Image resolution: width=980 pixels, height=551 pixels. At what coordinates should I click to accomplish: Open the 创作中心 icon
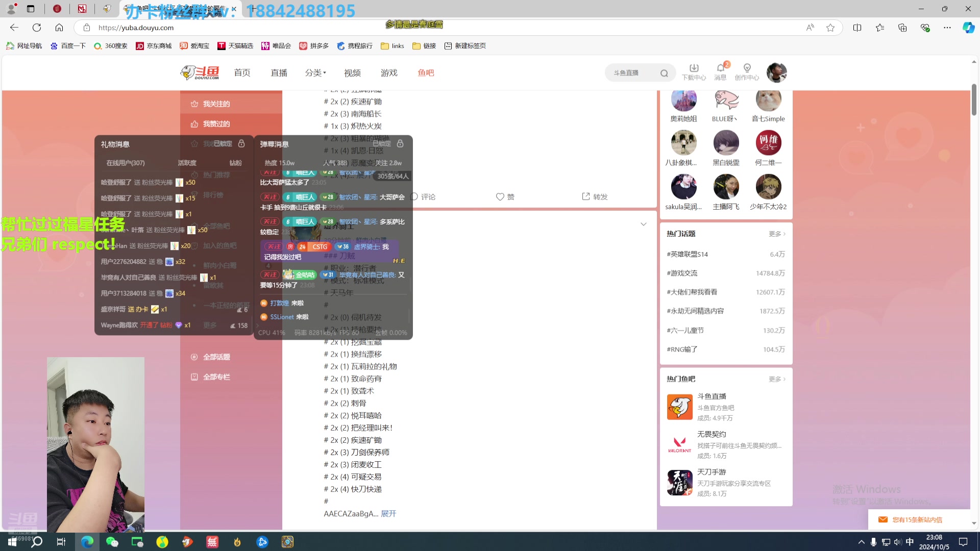click(x=747, y=72)
